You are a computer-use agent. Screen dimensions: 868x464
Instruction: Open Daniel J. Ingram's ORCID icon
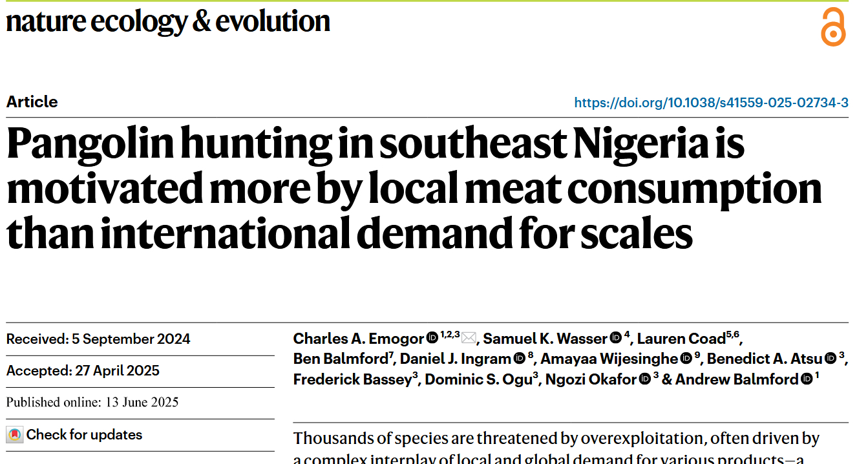pos(519,358)
